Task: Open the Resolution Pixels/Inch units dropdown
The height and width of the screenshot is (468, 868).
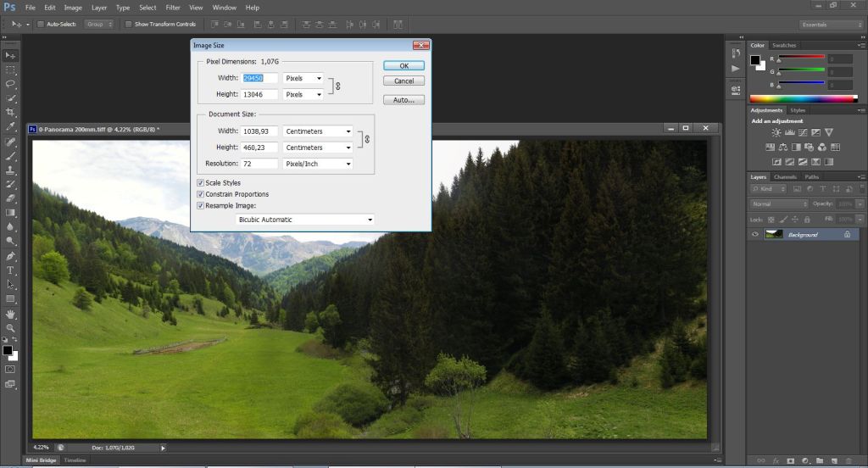Action: (x=317, y=164)
